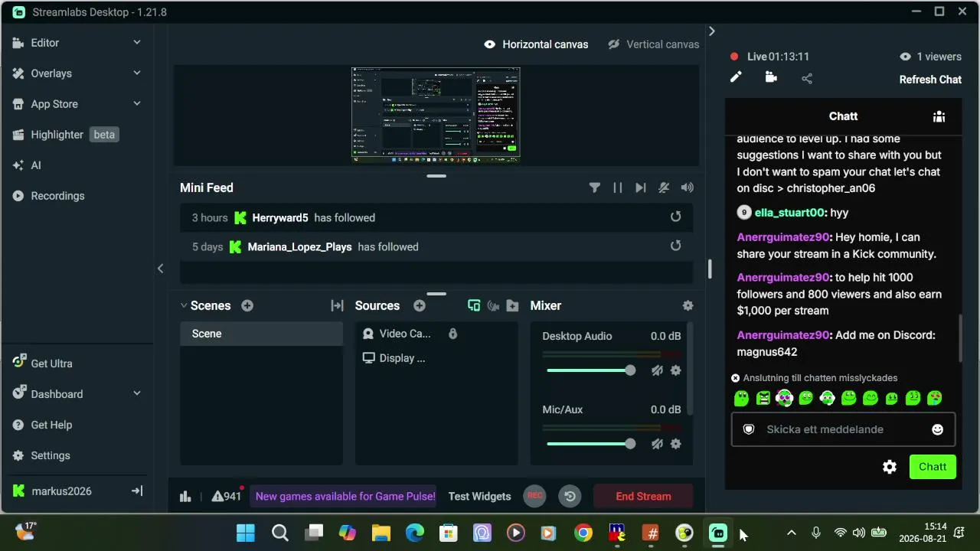Edit stream info with the pencil icon
This screenshot has width=980, height=551.
pyautogui.click(x=736, y=77)
